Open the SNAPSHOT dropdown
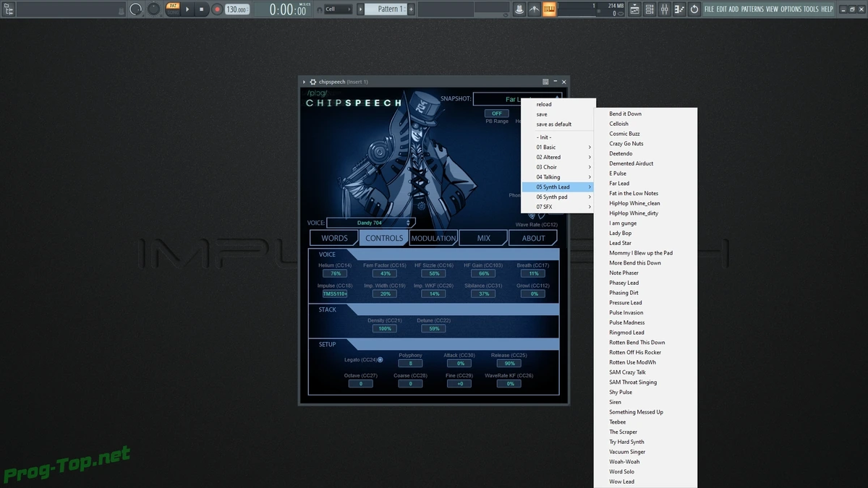The height and width of the screenshot is (488, 868). pos(518,99)
